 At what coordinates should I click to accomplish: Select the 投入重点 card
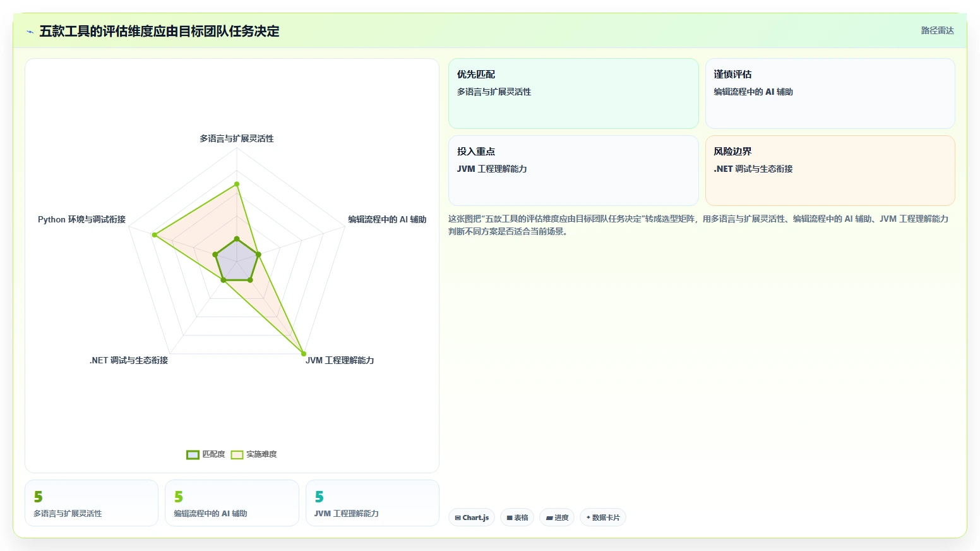click(573, 171)
